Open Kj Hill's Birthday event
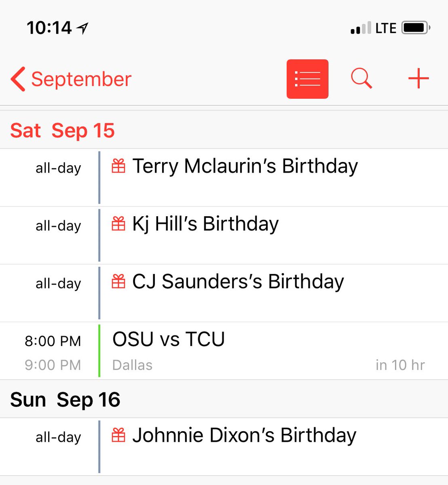 tap(205, 224)
